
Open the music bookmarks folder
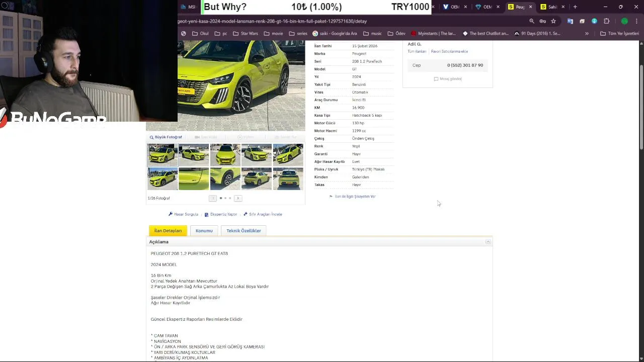point(372,33)
